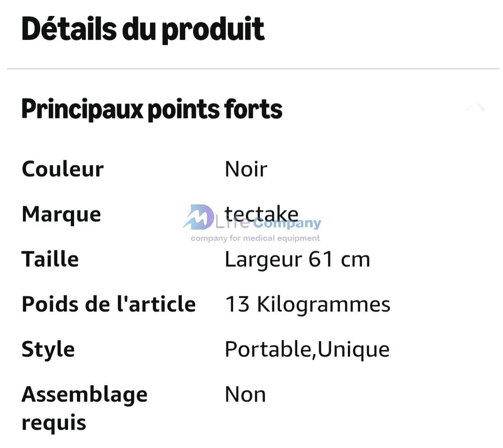Screen dimensions: 503x448
Task: Click the 13 Kilogrammes value
Action: click(x=308, y=304)
